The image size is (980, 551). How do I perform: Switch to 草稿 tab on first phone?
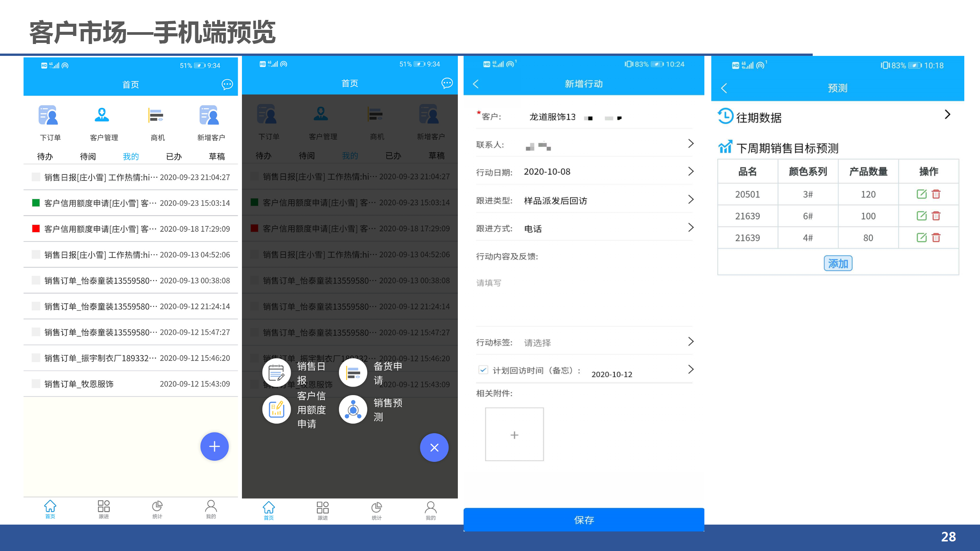pyautogui.click(x=217, y=156)
